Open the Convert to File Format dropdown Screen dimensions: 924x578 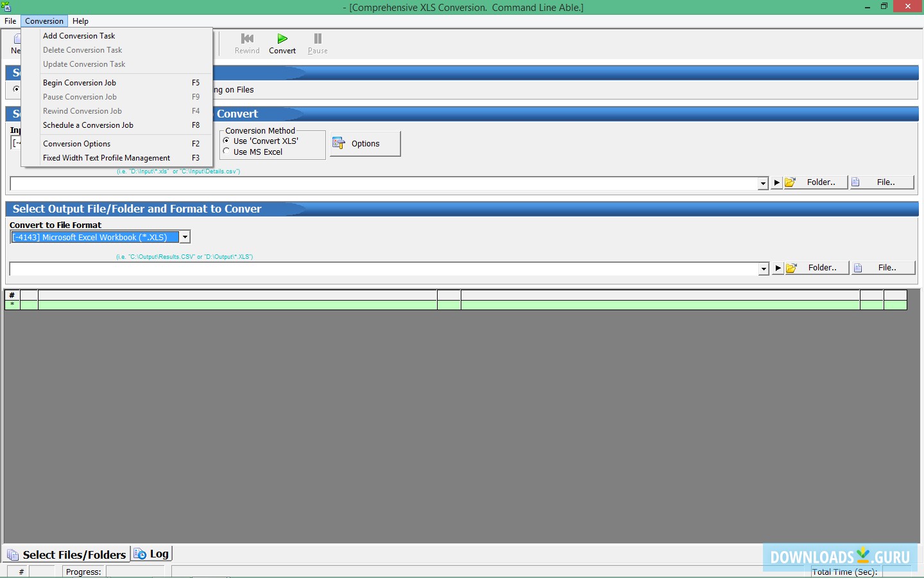click(x=185, y=237)
